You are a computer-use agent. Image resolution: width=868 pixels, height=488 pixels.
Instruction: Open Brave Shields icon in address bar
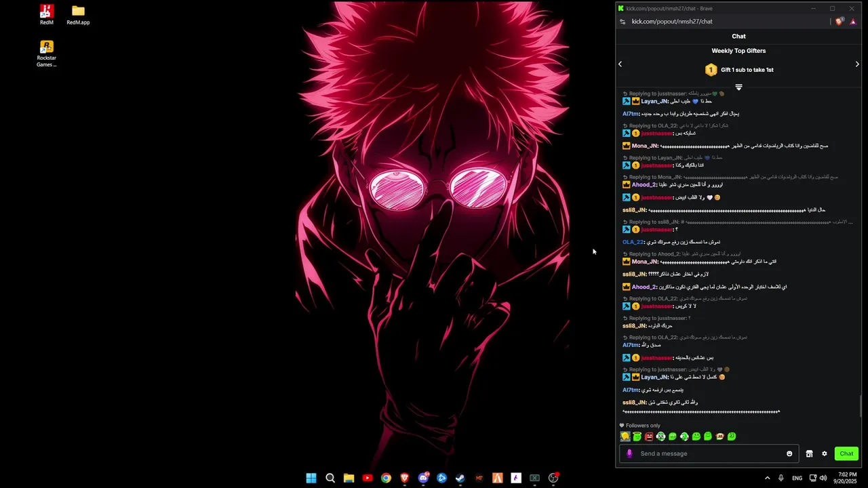pyautogui.click(x=840, y=22)
